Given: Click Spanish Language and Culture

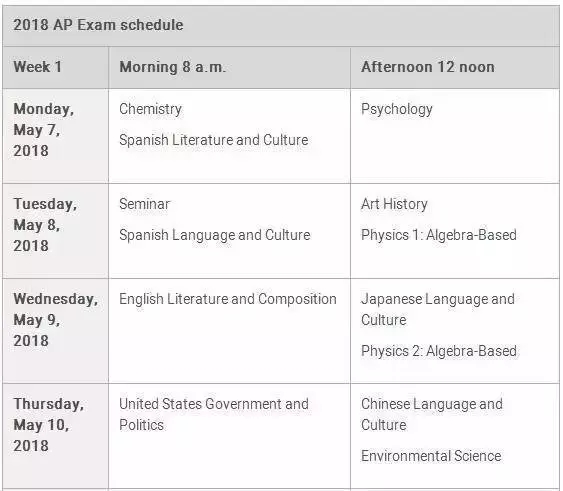Looking at the screenshot, I should coord(215,235).
